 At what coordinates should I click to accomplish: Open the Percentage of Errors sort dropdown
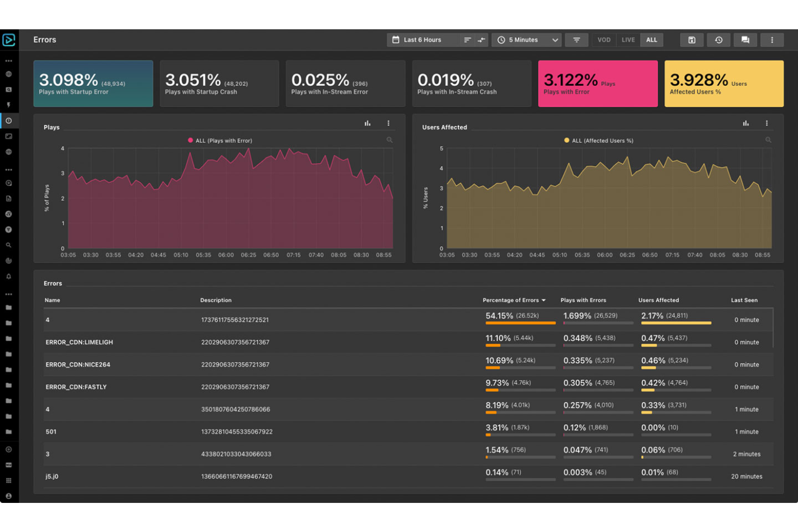[x=514, y=300]
